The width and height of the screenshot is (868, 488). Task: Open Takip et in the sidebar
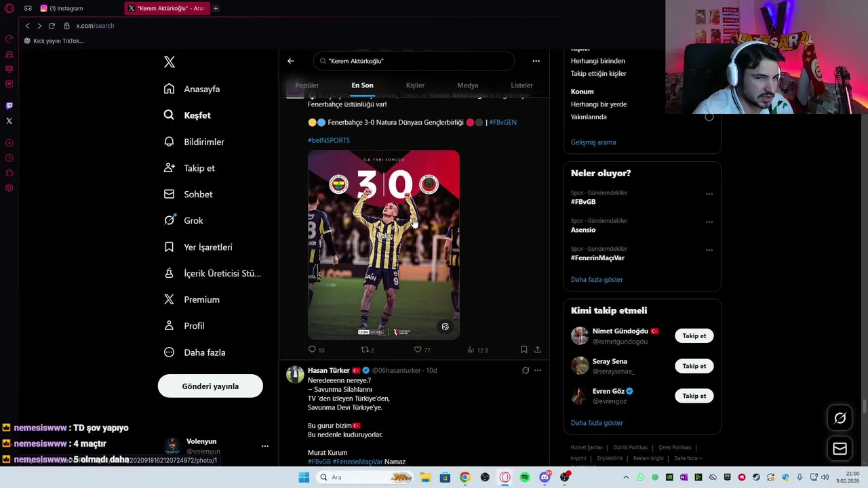coord(189,168)
